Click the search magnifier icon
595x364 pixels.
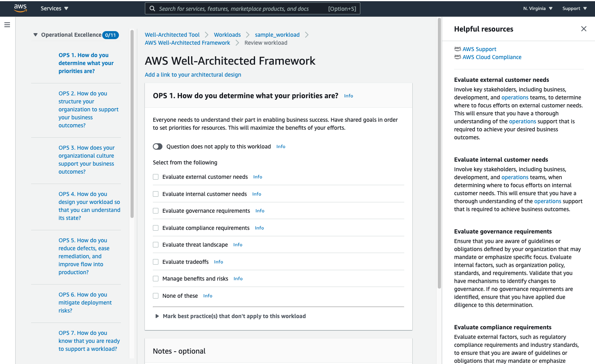152,8
